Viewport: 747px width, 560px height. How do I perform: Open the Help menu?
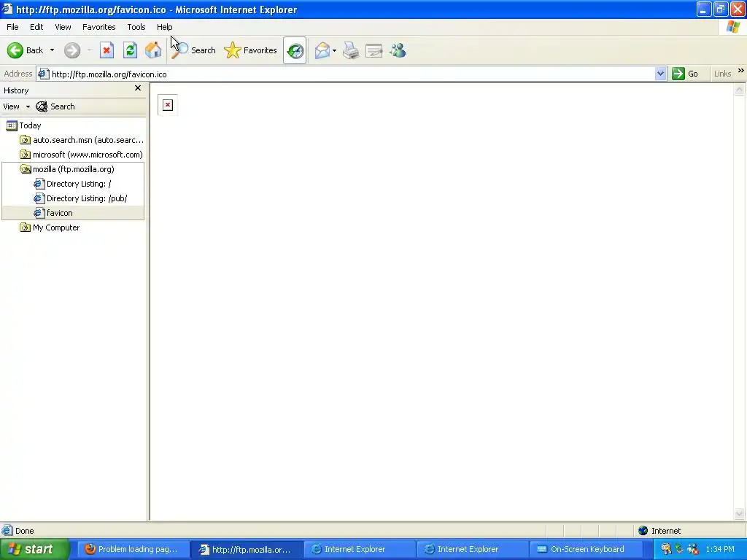164,27
